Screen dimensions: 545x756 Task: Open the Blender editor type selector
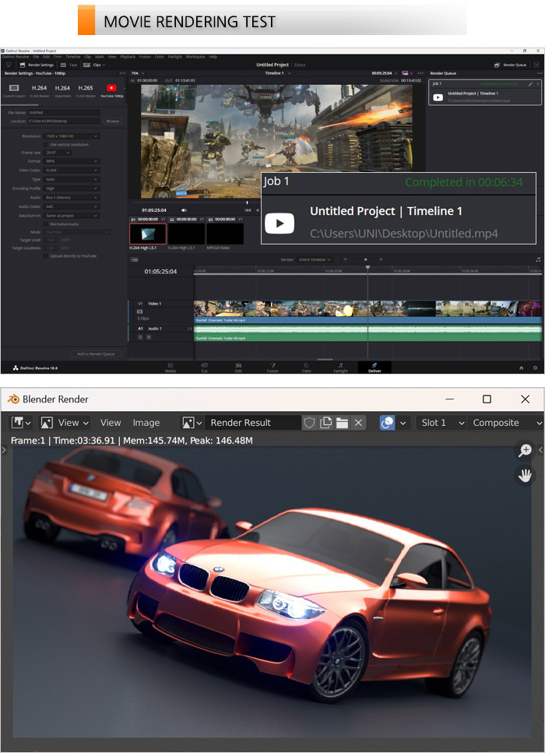click(21, 423)
